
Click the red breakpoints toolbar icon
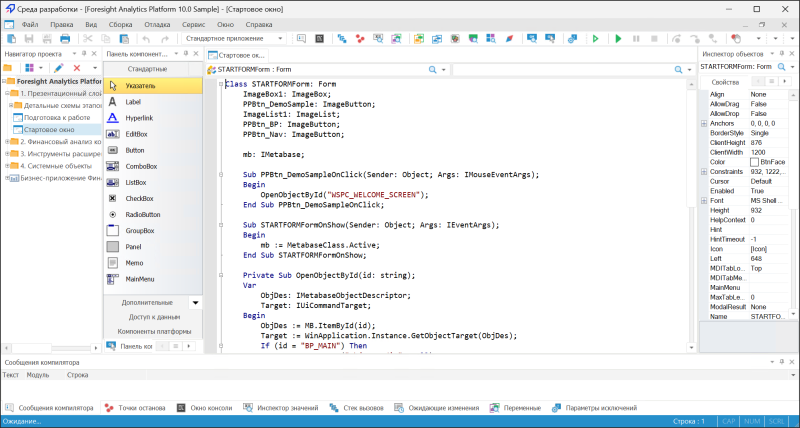[x=360, y=39]
